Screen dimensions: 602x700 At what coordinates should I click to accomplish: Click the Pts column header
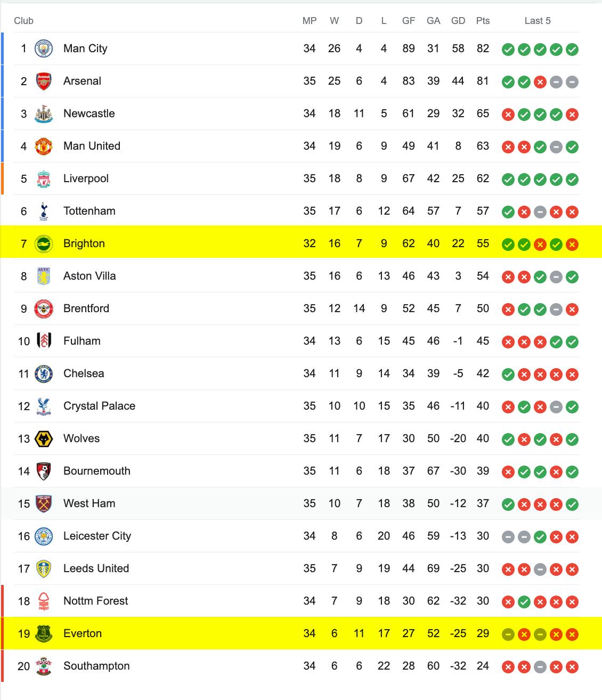coord(483,21)
